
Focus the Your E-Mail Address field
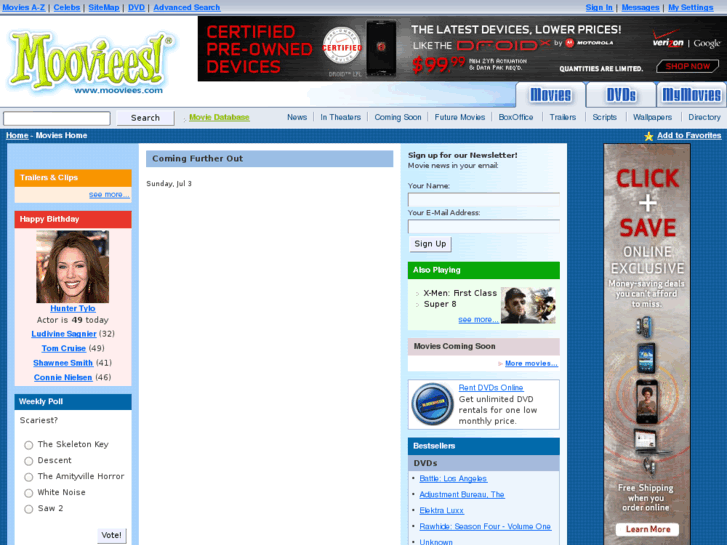tap(484, 226)
